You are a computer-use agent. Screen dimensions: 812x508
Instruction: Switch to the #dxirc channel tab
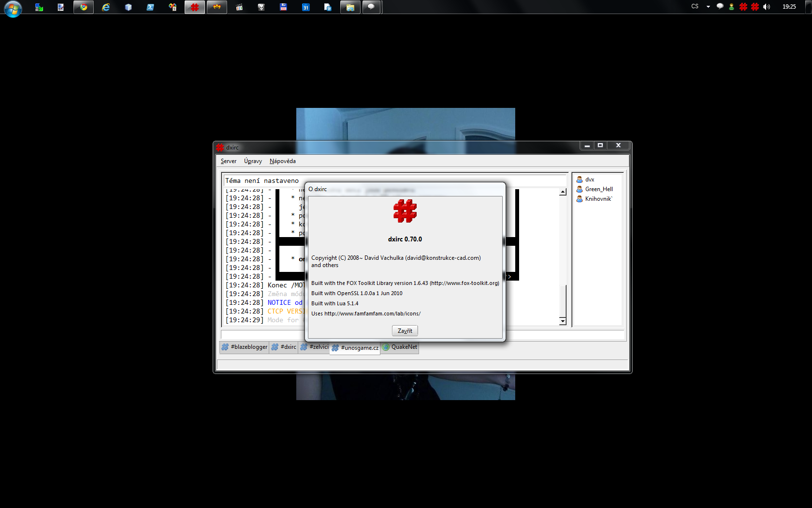point(284,347)
